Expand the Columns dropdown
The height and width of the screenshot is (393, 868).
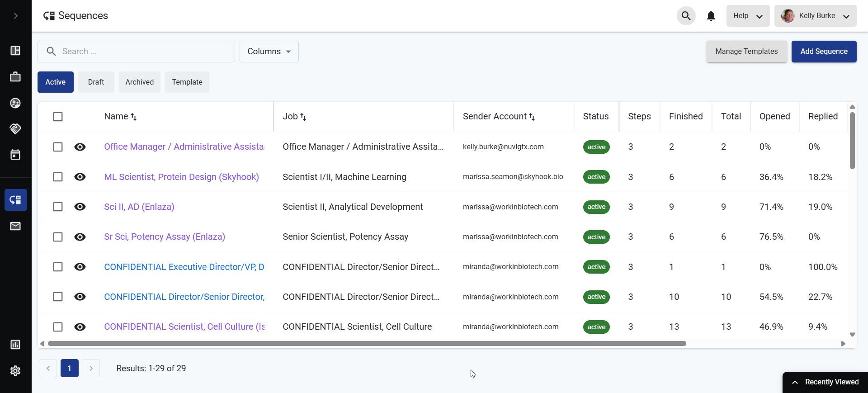269,52
